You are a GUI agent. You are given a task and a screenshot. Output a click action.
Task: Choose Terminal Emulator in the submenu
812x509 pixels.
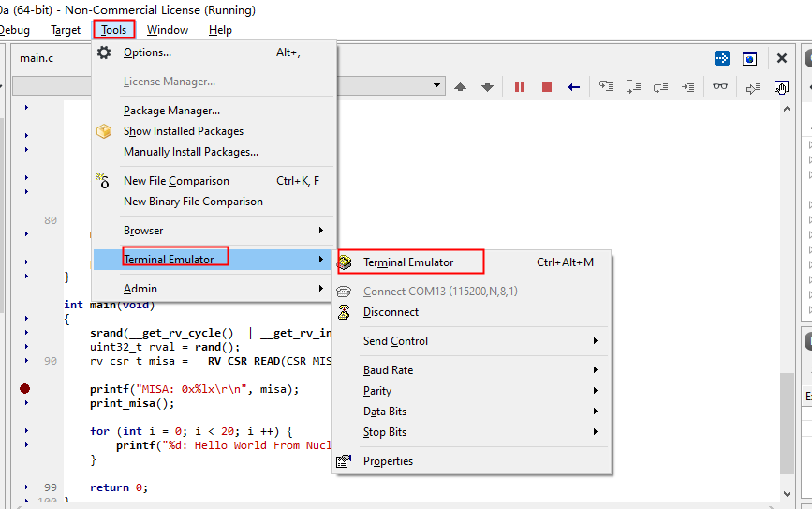(408, 262)
